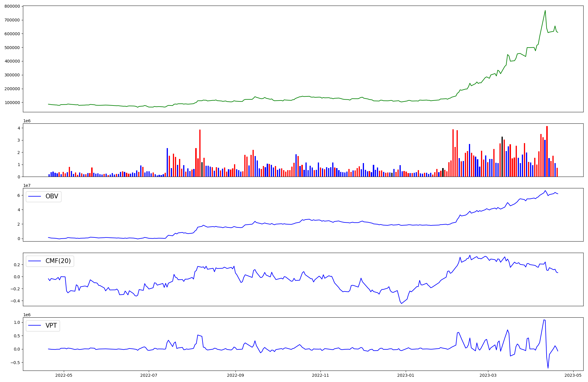588x382 pixels.
Task: Click the blue line sample in CMF(20) legend
Action: tap(35, 261)
